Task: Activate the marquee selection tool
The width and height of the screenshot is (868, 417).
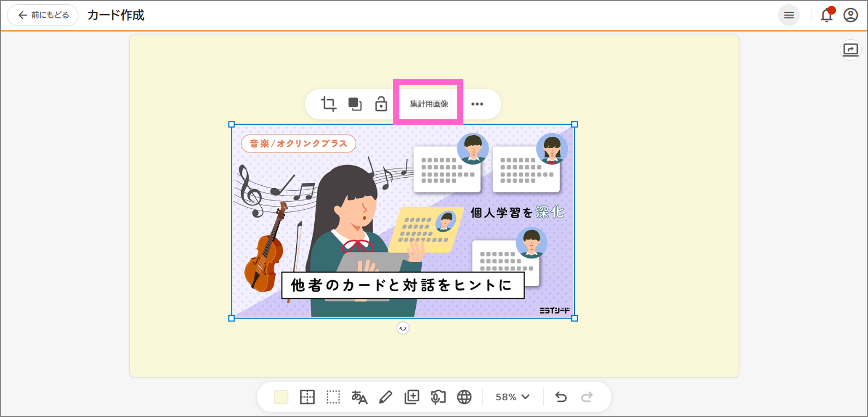Action: tap(333, 397)
